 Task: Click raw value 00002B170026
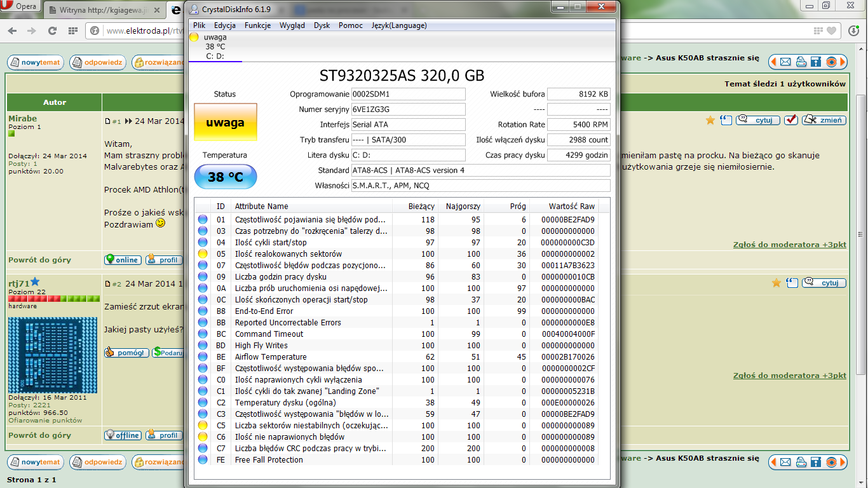click(568, 356)
